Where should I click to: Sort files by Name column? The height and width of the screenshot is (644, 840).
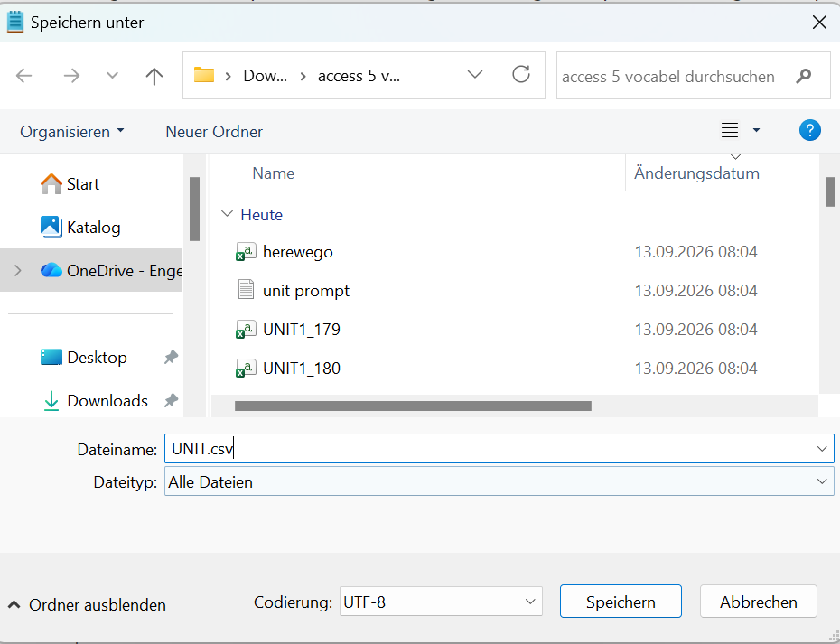pos(273,173)
